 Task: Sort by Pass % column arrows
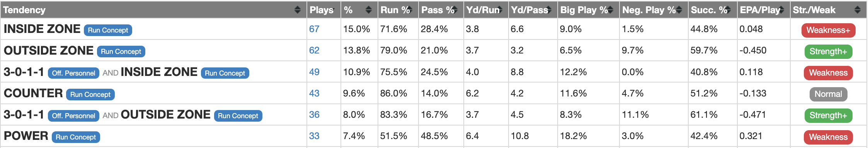(x=454, y=10)
